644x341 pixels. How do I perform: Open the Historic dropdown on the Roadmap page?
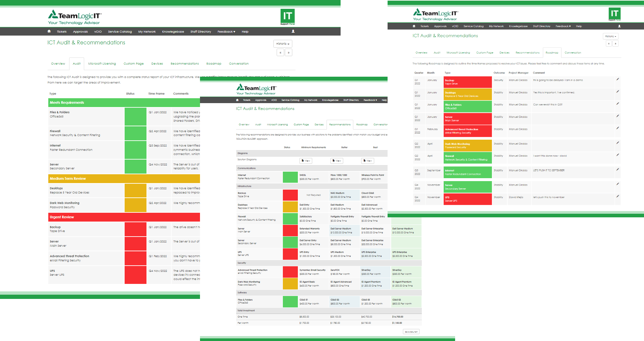coord(610,36)
